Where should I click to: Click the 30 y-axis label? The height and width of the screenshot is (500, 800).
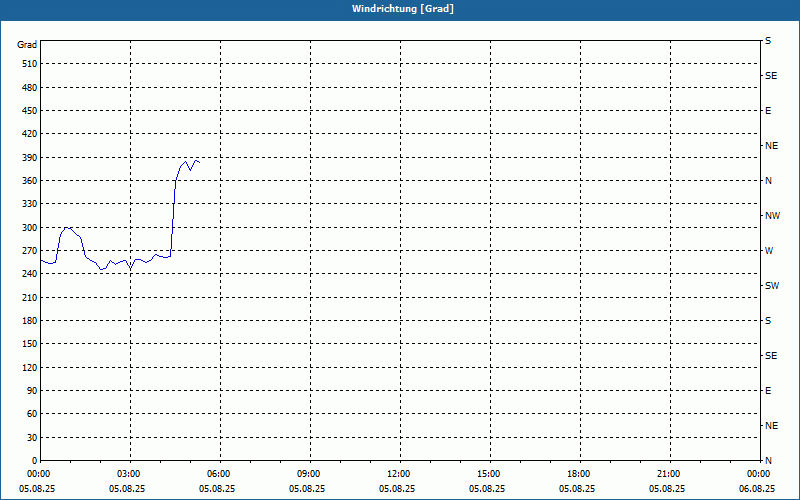(x=32, y=438)
